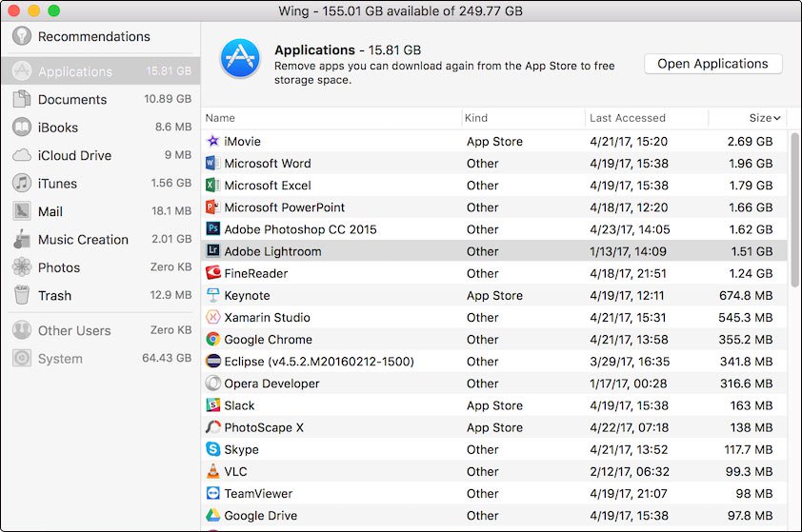Click the Slack "App Store" kind cell

494,405
